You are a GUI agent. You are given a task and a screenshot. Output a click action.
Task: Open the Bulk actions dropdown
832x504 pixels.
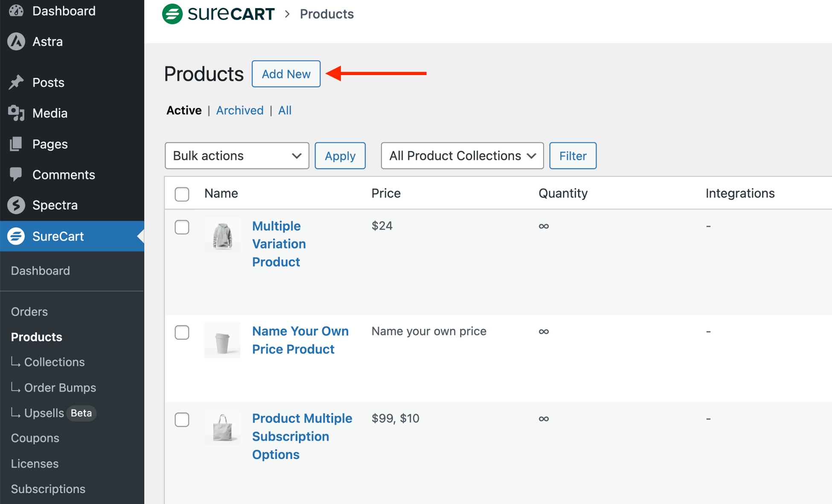coord(237,156)
